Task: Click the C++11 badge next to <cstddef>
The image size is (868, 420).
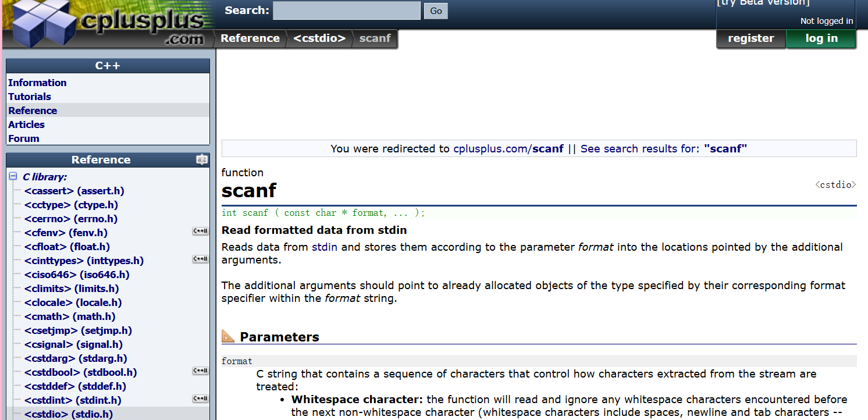Action: coord(200,386)
